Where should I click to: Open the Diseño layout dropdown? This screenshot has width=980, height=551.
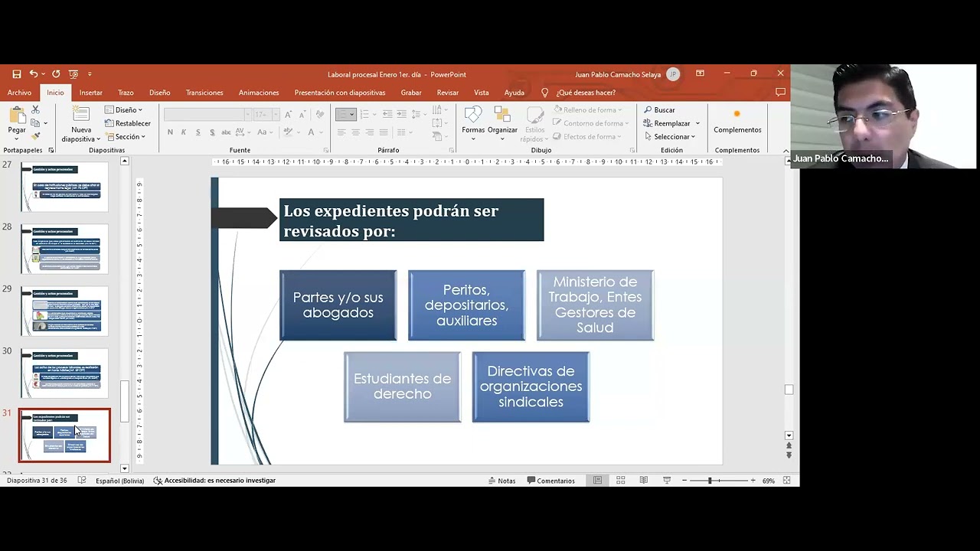pyautogui.click(x=124, y=110)
